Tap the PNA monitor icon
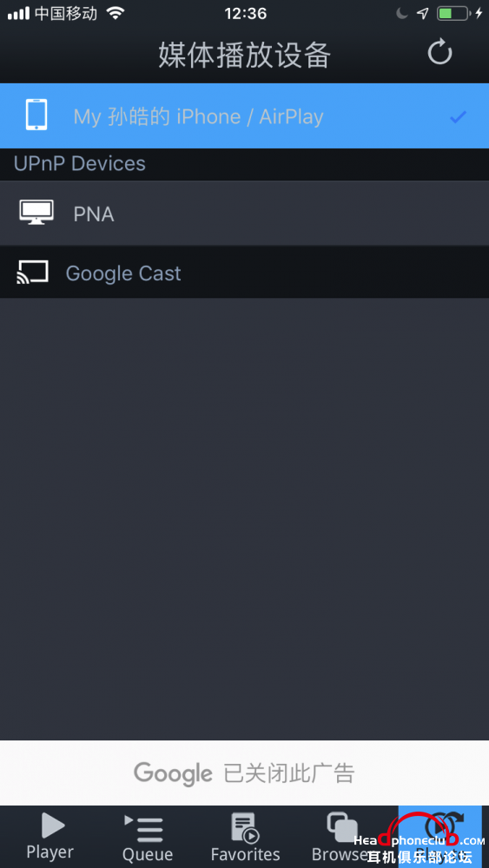 click(x=36, y=213)
